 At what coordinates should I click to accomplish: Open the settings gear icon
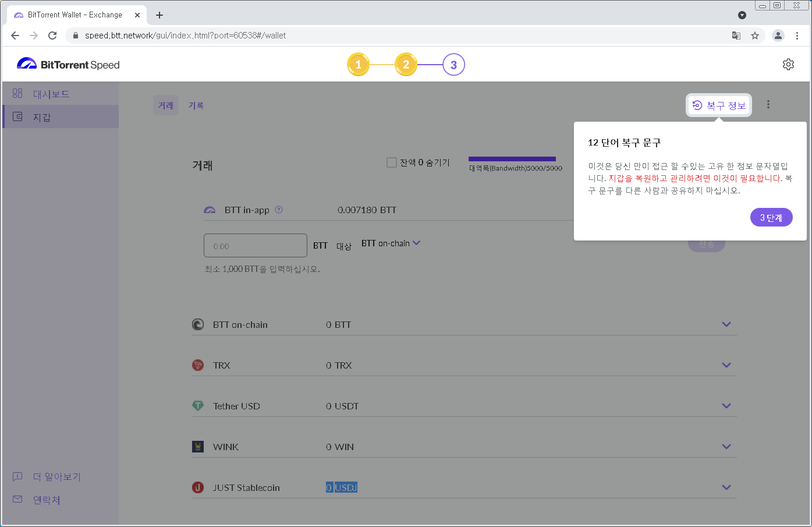coord(788,65)
